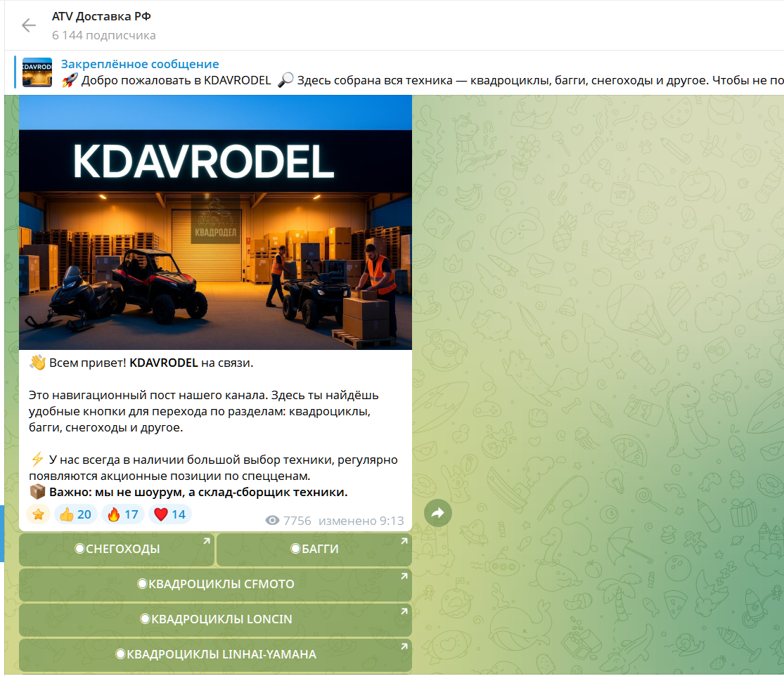Toggle the fire reaction with 17
Screen dimensions: 784x676
point(122,514)
